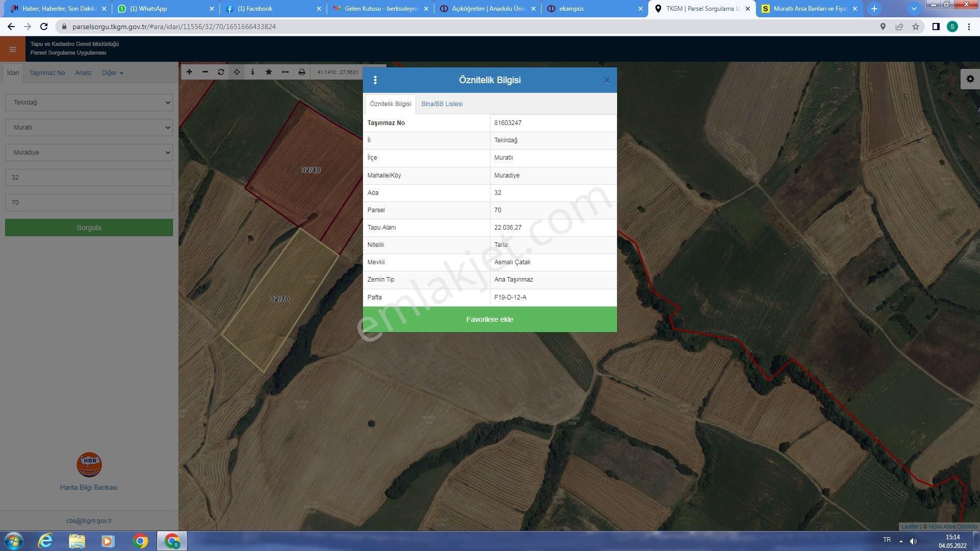Select the Pafta value F19-D-12-A
980x551 pixels.
[510, 297]
